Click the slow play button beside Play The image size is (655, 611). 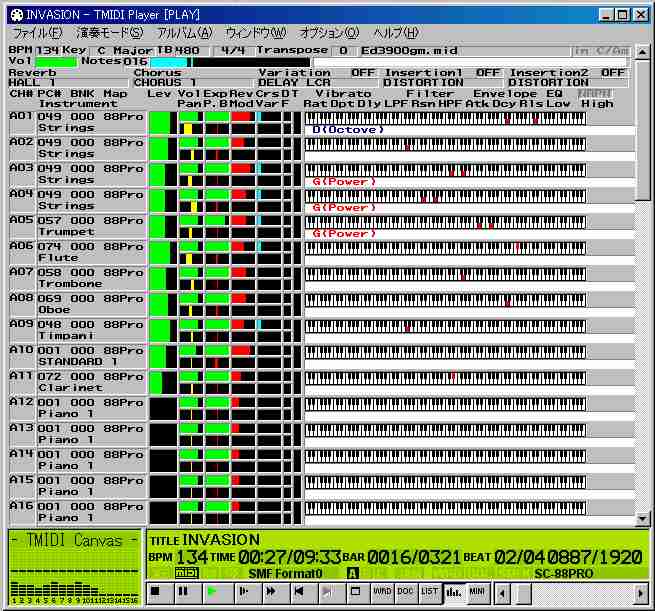click(241, 592)
